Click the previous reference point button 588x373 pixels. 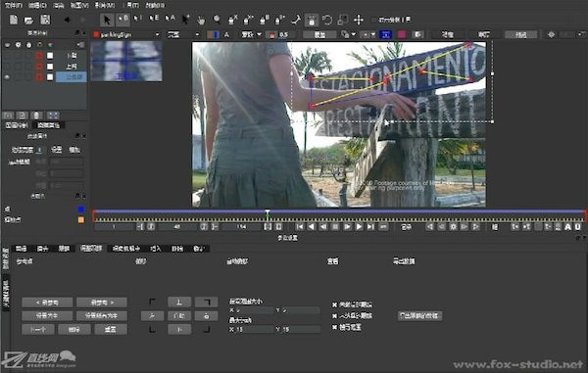[47, 303]
